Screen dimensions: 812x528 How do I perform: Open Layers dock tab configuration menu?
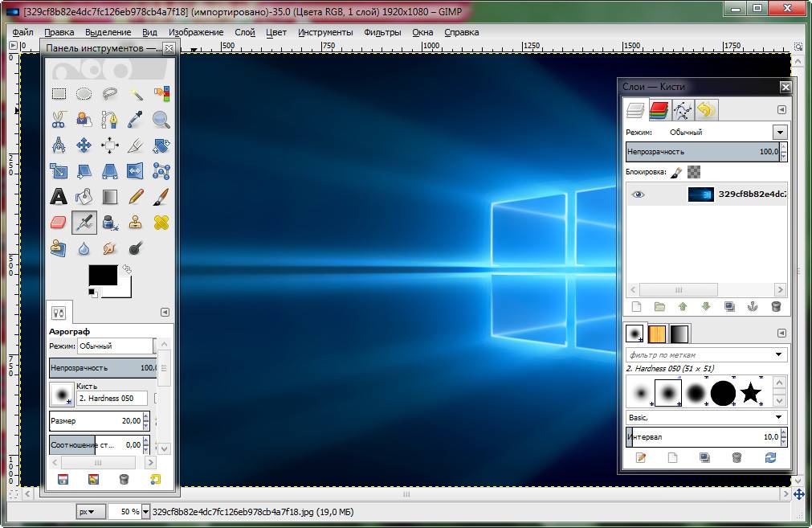point(782,110)
